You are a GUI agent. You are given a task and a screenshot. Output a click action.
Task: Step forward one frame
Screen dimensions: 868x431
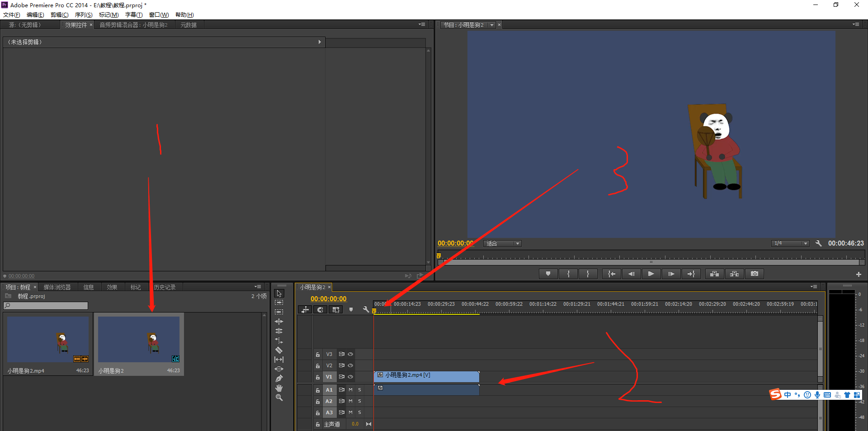click(671, 274)
